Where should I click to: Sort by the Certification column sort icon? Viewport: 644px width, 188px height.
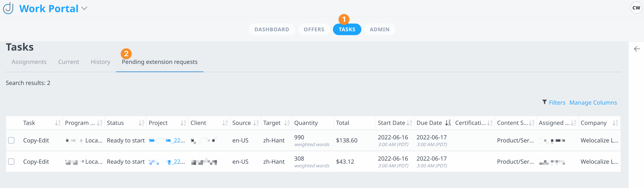[490, 123]
